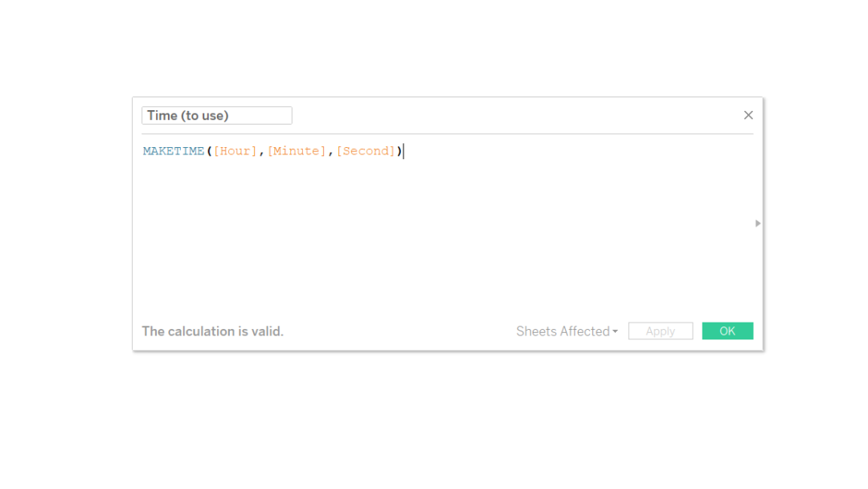Screen dimensions: 868x489
Task: Expand the functions reference pane triangle
Action: pos(756,223)
